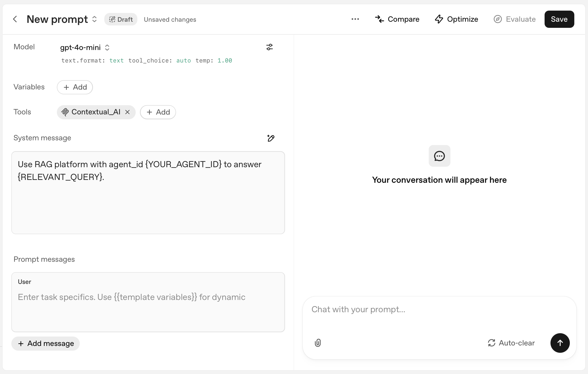Remove the Contextual_AI tool
The image size is (588, 374).
(127, 112)
